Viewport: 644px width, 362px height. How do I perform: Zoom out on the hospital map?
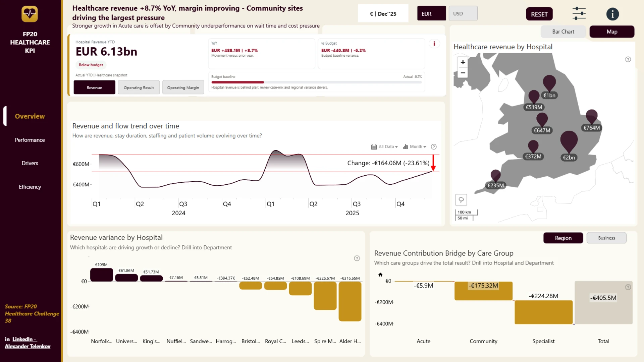463,73
